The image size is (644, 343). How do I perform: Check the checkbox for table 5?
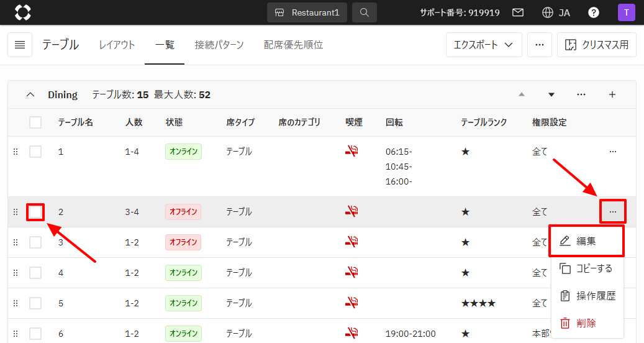click(x=35, y=303)
